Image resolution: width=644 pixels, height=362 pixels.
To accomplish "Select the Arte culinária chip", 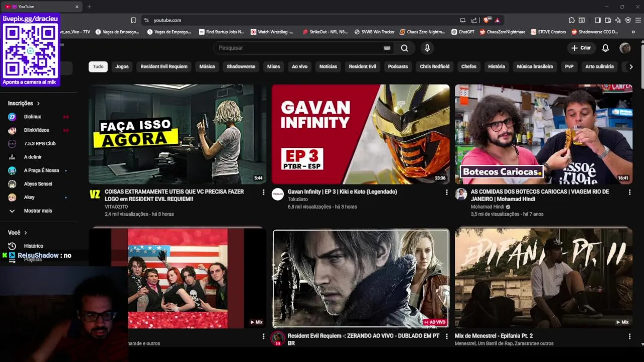I will (599, 66).
